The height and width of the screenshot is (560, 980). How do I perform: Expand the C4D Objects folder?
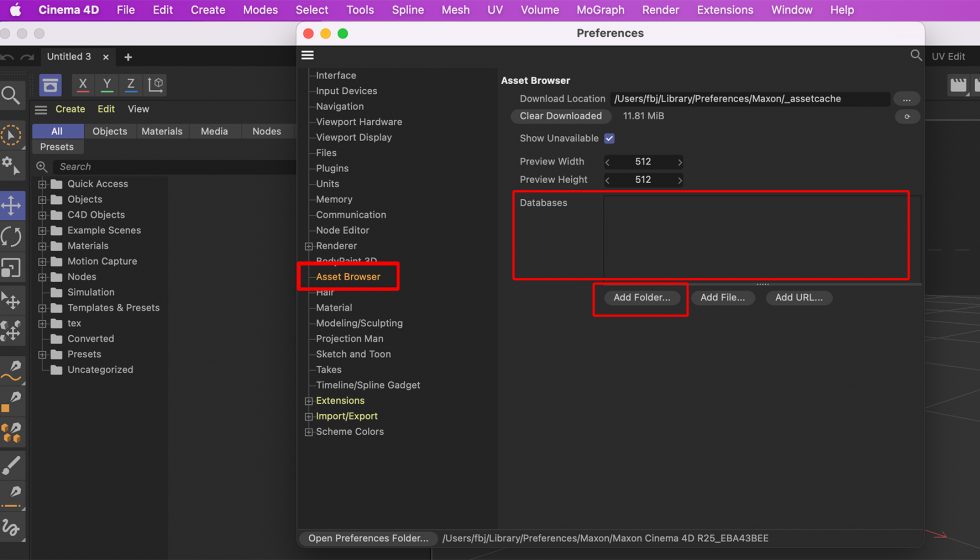42,215
